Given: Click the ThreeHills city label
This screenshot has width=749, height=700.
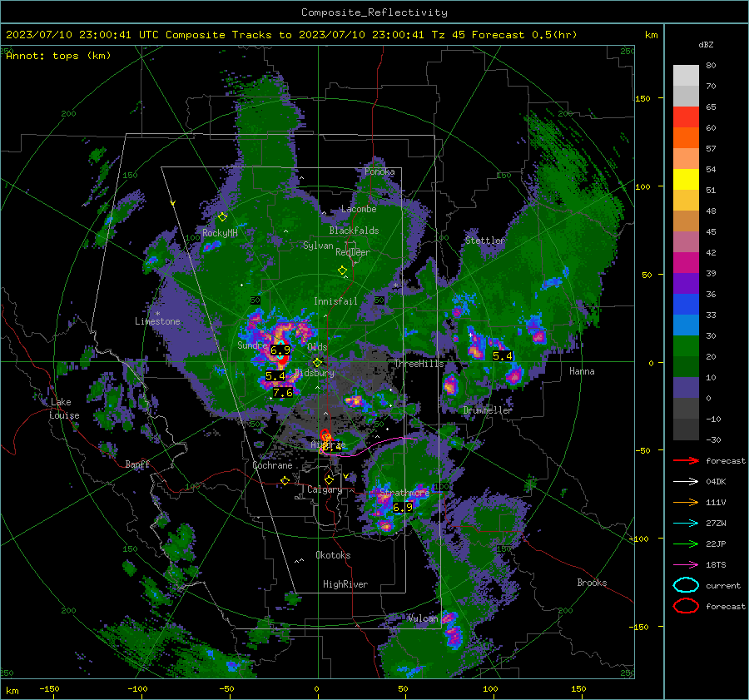Looking at the screenshot, I should click(419, 364).
